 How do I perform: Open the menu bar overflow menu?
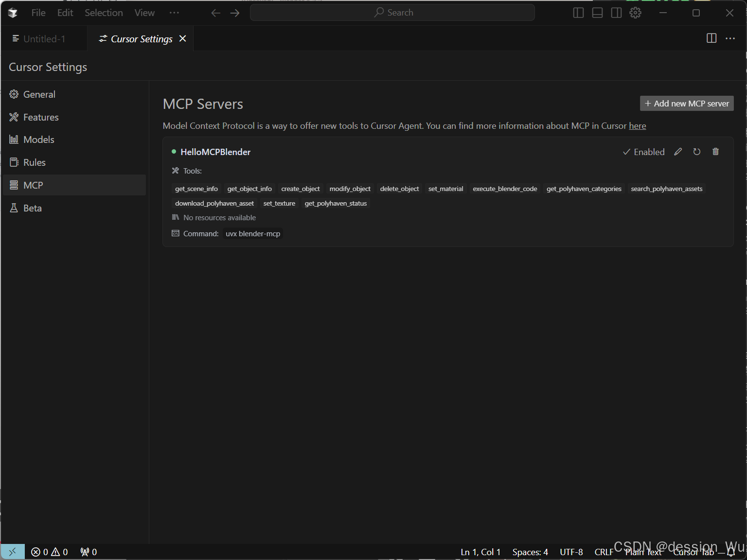(x=174, y=13)
